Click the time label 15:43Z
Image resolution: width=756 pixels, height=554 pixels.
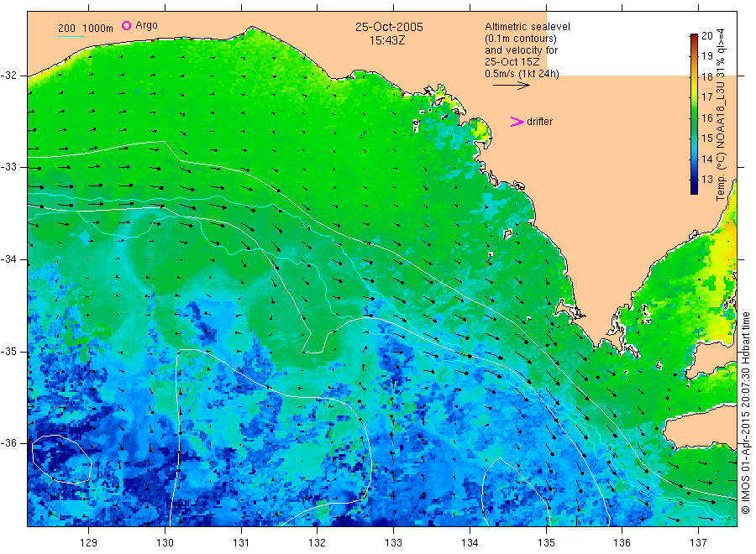tap(387, 40)
